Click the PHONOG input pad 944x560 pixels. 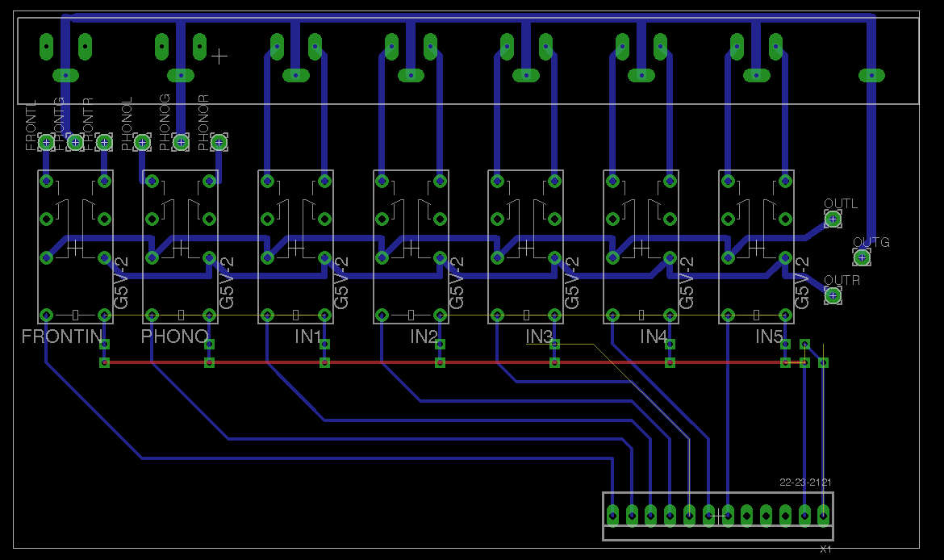[179, 141]
